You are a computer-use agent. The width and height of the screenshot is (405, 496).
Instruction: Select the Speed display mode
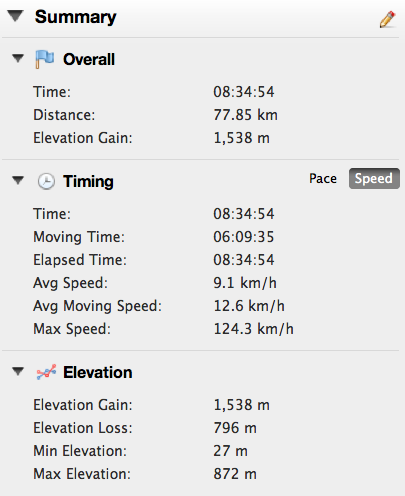point(374,178)
